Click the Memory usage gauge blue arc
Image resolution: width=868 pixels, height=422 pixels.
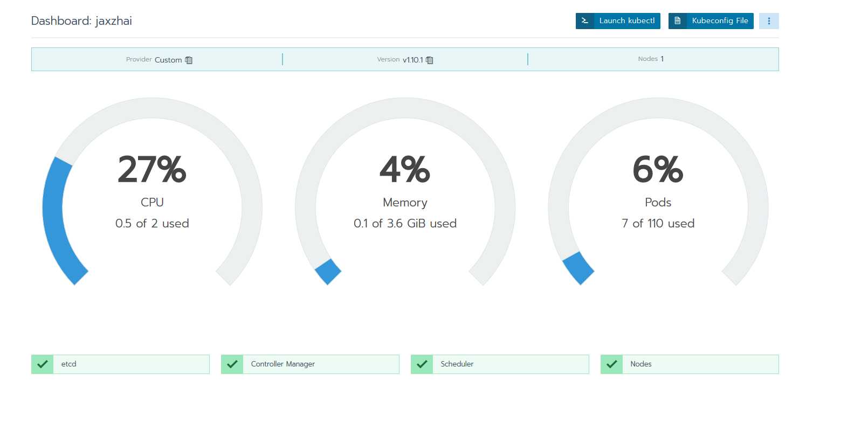click(x=328, y=272)
